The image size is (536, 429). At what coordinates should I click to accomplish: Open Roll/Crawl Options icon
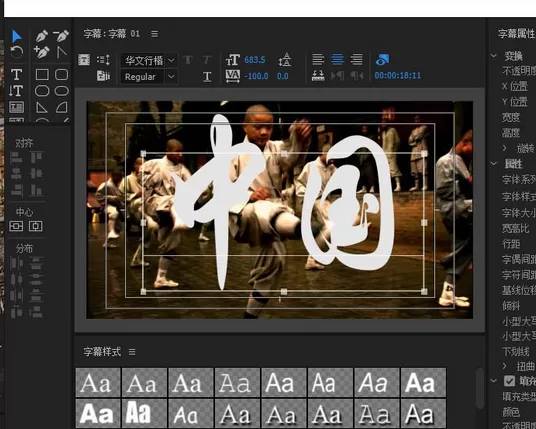pos(103,60)
